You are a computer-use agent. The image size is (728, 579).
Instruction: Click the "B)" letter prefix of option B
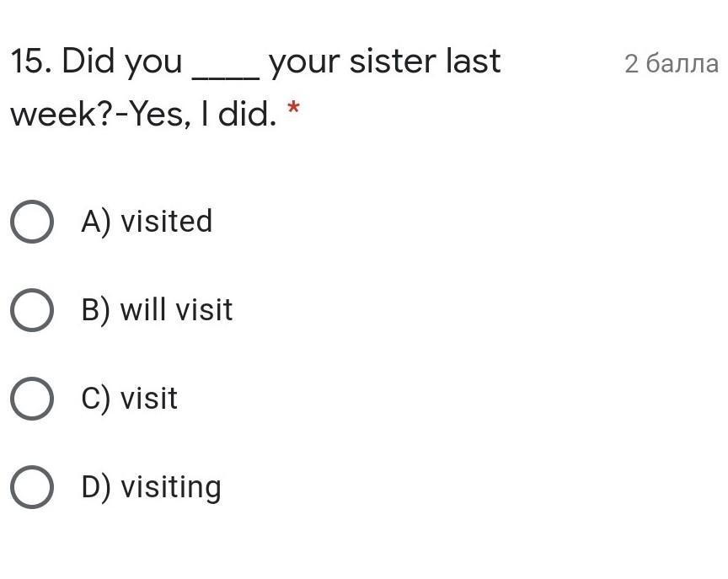pyautogui.click(x=96, y=310)
